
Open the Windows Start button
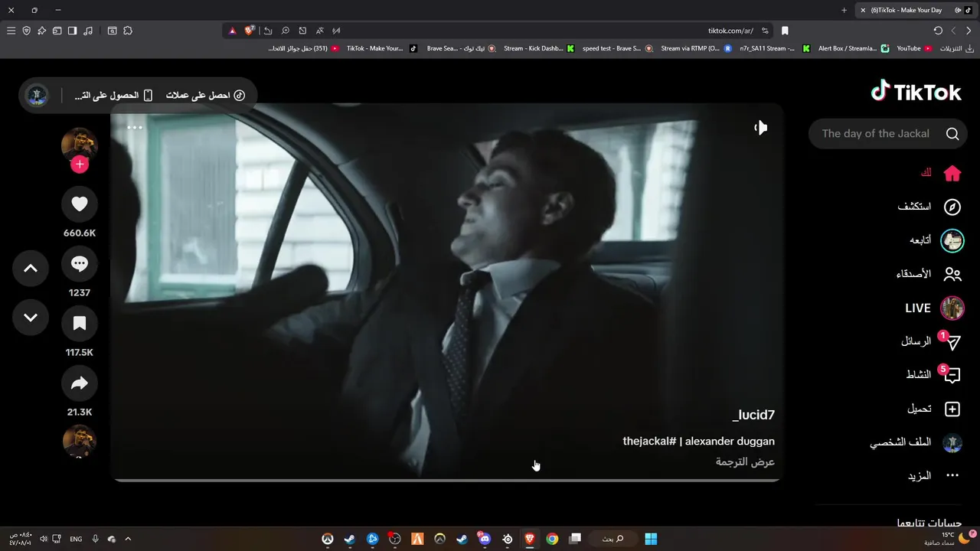click(651, 539)
